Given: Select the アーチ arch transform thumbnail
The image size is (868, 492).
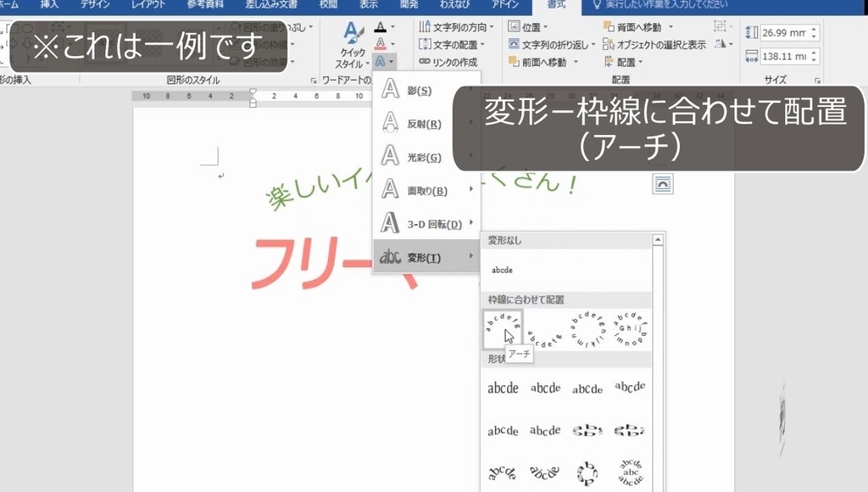Looking at the screenshot, I should [503, 329].
